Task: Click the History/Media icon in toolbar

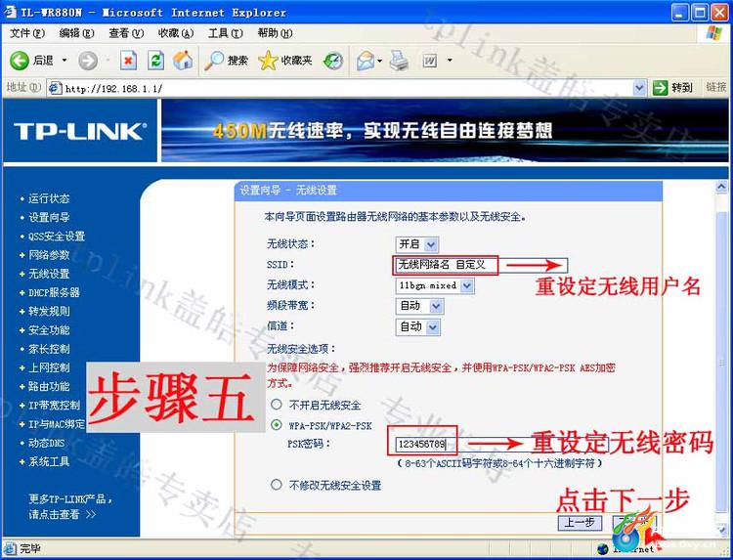Action: pyautogui.click(x=333, y=61)
